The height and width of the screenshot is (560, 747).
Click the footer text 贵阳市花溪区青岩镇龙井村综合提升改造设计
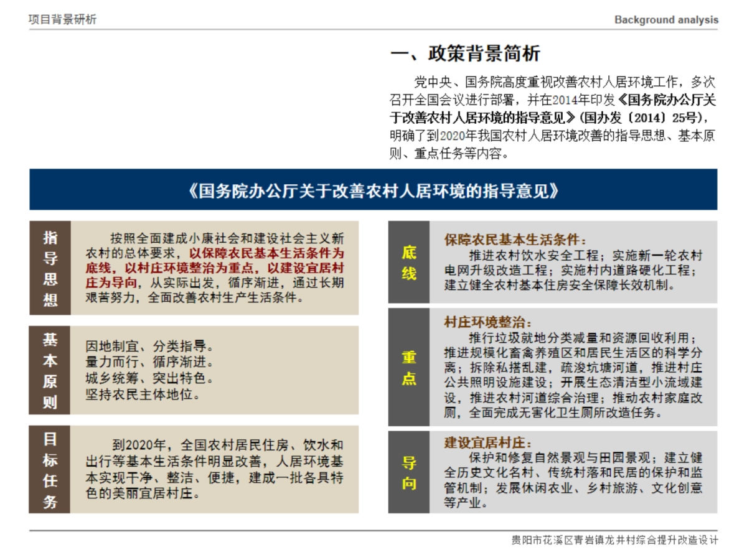pyautogui.click(x=613, y=540)
